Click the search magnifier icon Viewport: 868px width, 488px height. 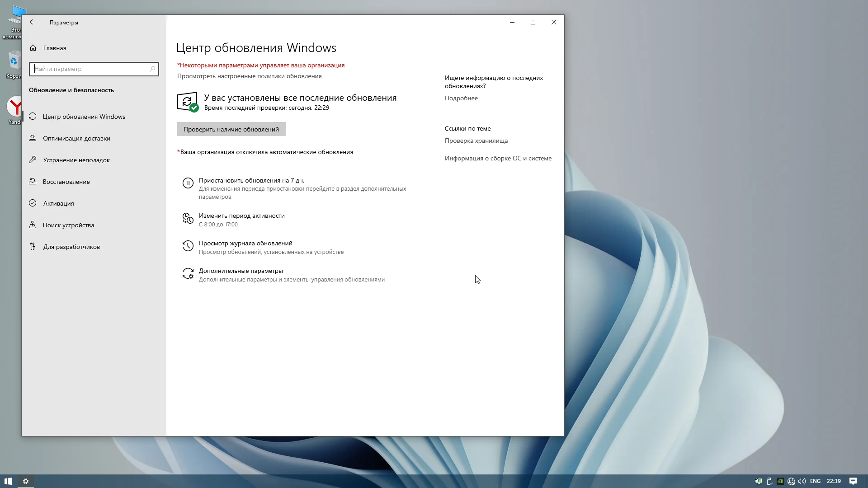coord(152,69)
